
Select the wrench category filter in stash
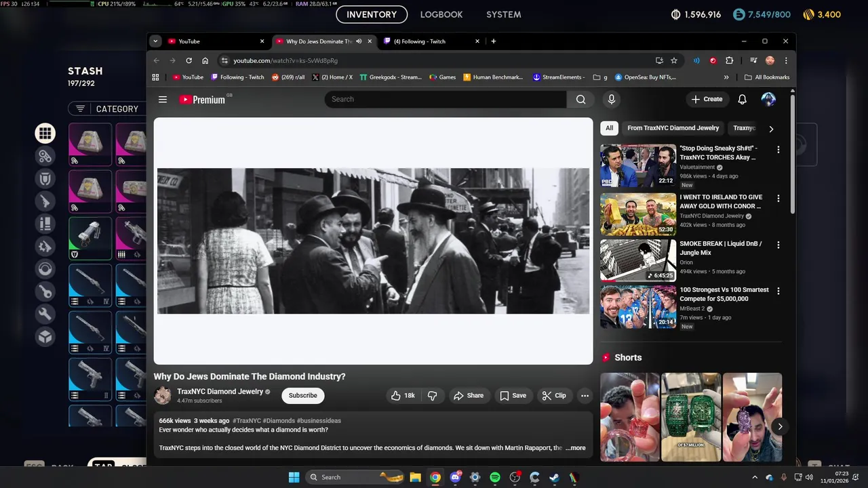(x=45, y=314)
